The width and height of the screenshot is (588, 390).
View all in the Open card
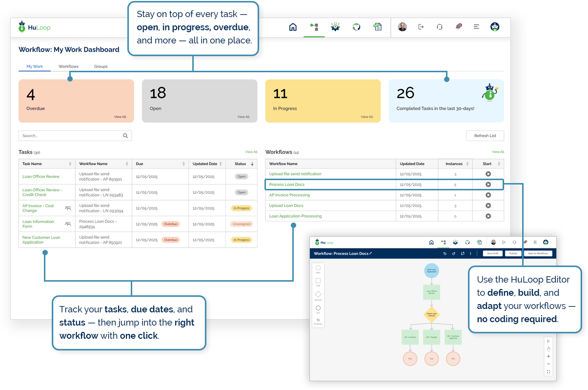pos(243,117)
